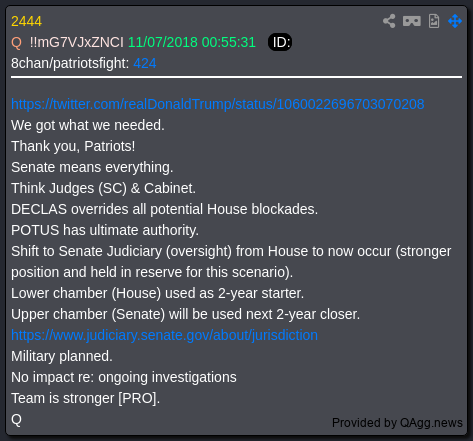Image resolution: width=473 pixels, height=441 pixels.
Task: Click the image file export icon
Action: (434, 21)
